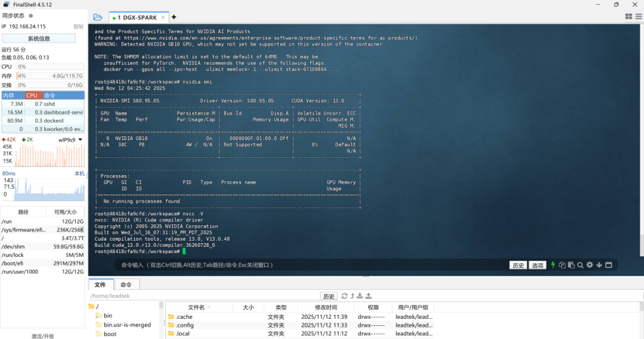This screenshot has width=644, height=339.
Task: Click the 复制 link next to IP
Action: tap(78, 27)
